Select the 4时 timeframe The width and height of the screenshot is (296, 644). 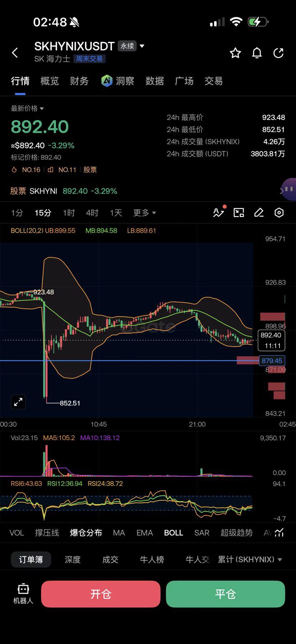pos(92,213)
